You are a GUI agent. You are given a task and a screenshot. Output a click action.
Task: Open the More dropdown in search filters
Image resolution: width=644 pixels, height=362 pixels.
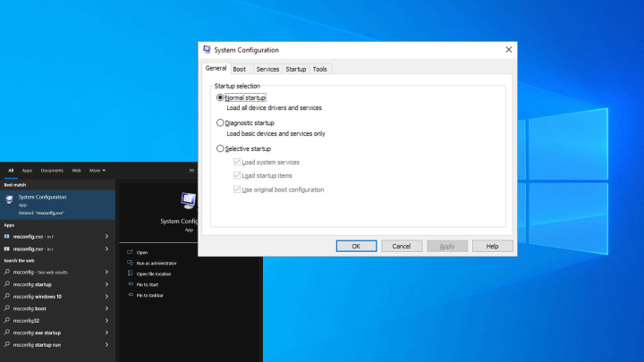(97, 171)
